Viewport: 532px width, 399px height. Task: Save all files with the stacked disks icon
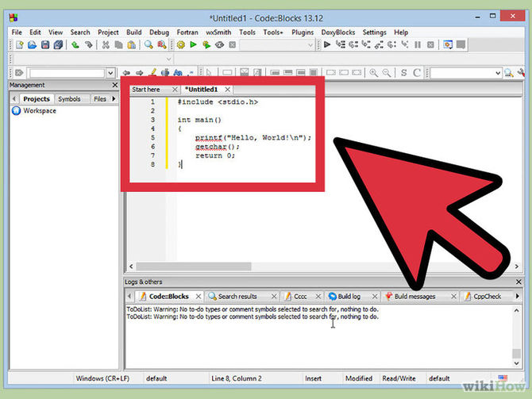(x=58, y=44)
